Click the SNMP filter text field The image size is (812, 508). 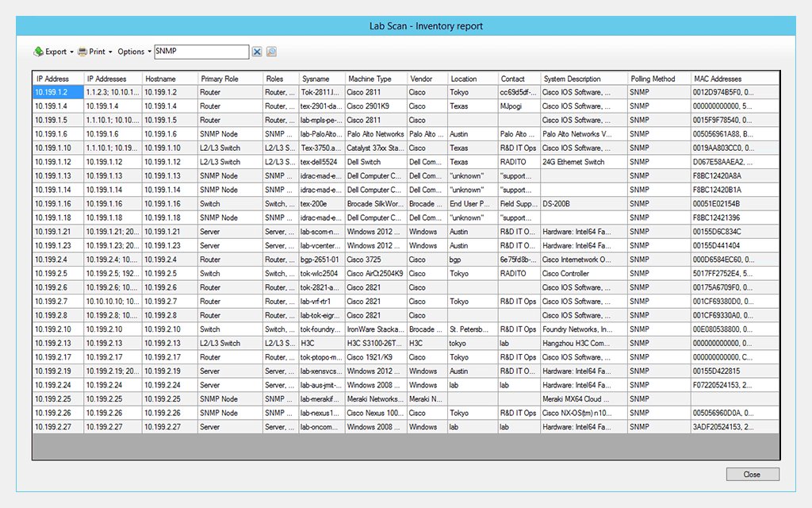[201, 52]
